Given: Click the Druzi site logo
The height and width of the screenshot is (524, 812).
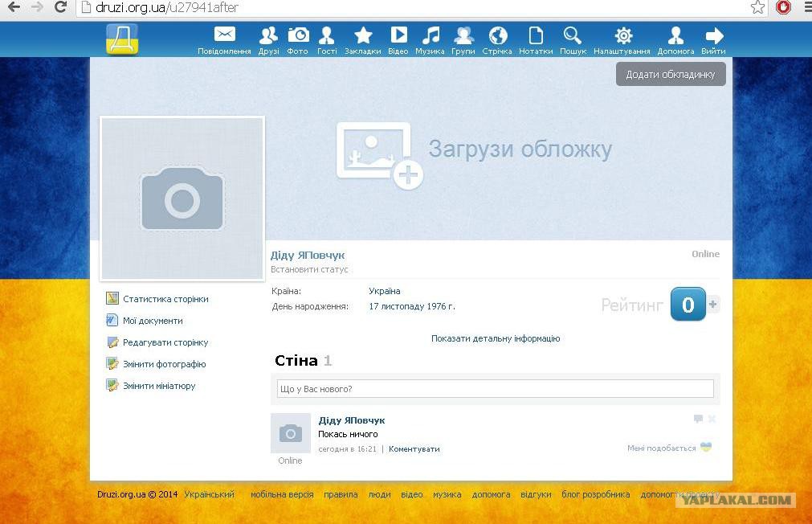Looking at the screenshot, I should click(x=122, y=39).
